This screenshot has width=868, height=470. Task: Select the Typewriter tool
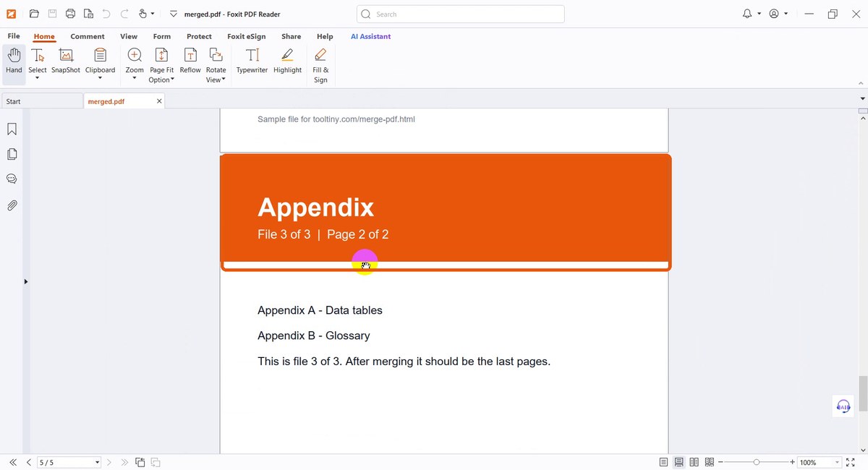(252, 61)
